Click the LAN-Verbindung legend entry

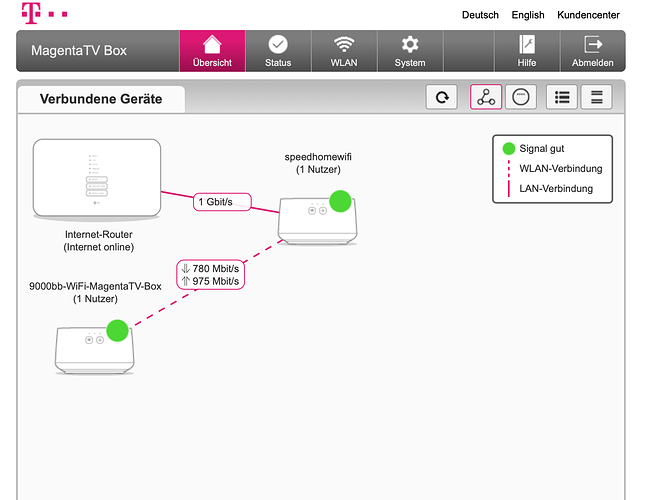(x=550, y=189)
